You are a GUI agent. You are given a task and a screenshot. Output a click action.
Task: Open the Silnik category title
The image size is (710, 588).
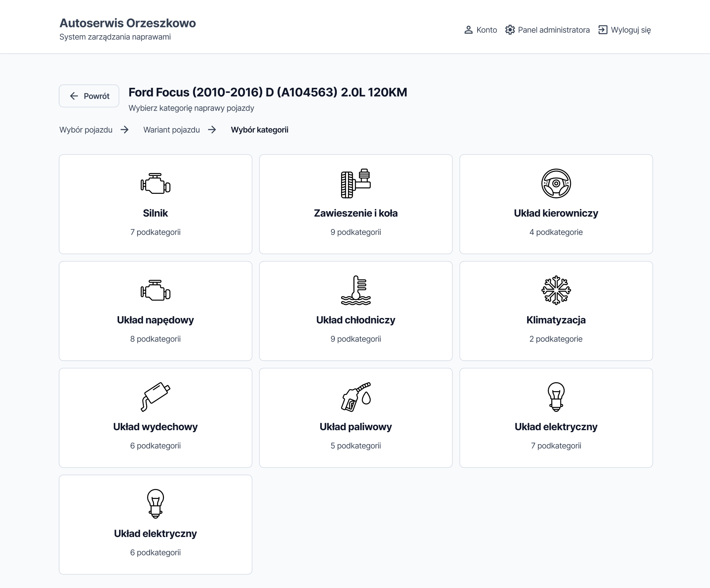coord(155,213)
